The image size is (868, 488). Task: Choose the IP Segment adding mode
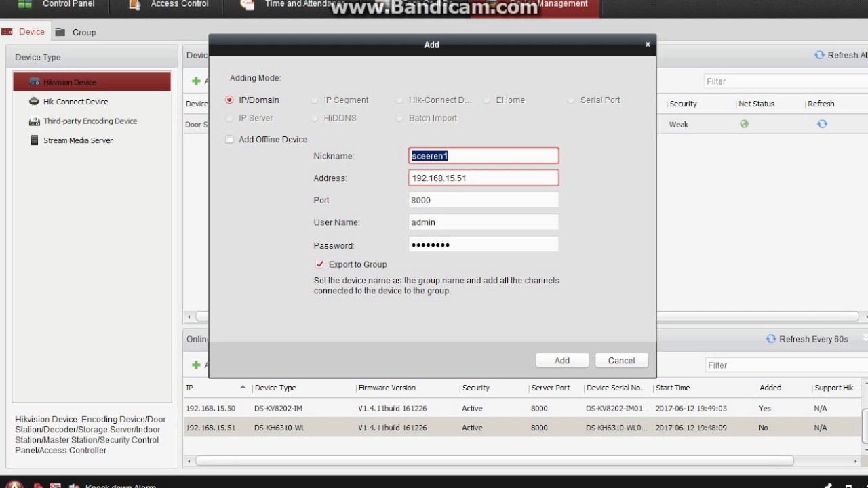315,100
